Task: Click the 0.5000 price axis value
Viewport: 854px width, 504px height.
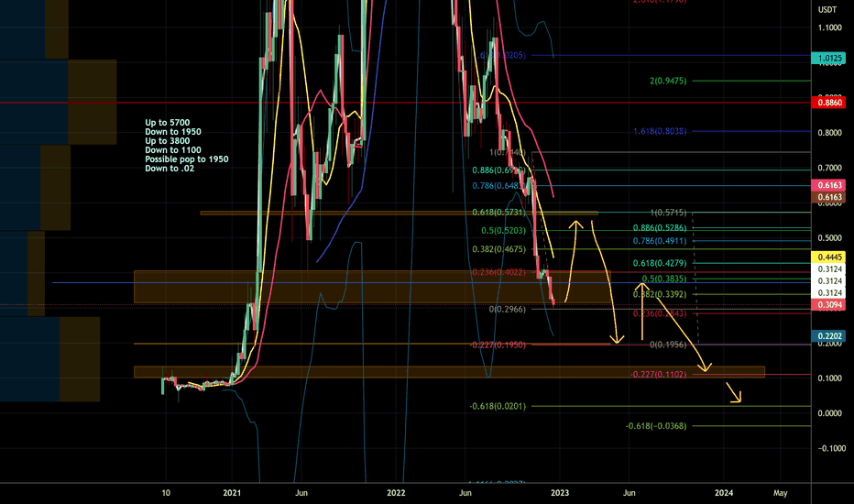Action: [x=829, y=238]
